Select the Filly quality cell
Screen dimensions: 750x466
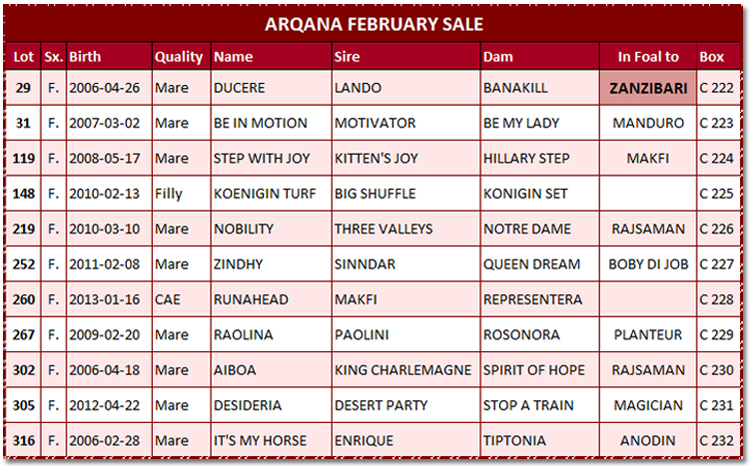pyautogui.click(x=181, y=194)
